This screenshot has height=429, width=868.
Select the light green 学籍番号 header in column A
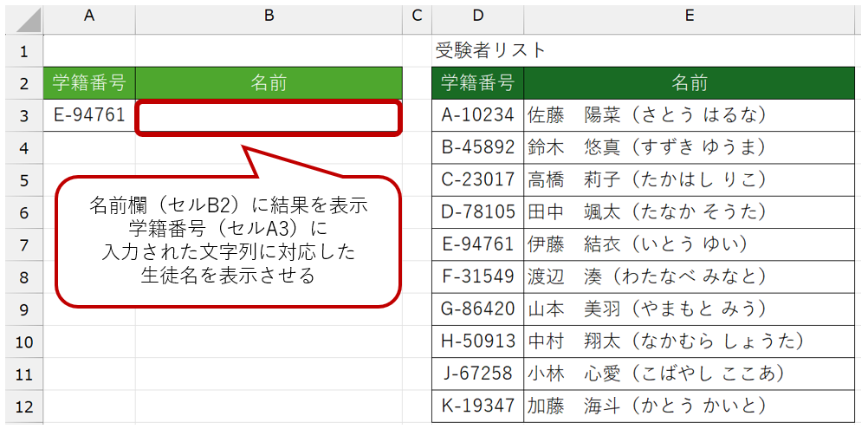(89, 83)
